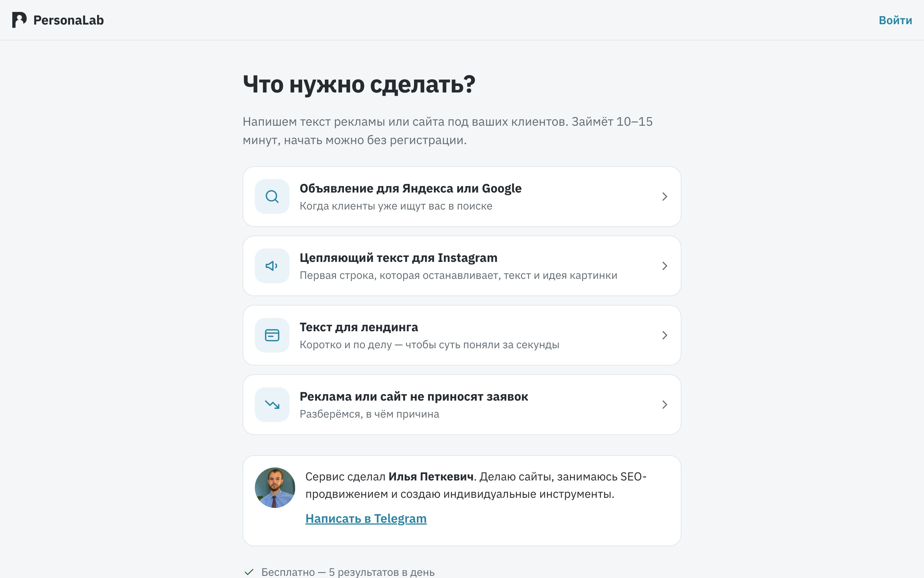Open the PersonaLab home title link
The height and width of the screenshot is (578, 924).
(68, 20)
